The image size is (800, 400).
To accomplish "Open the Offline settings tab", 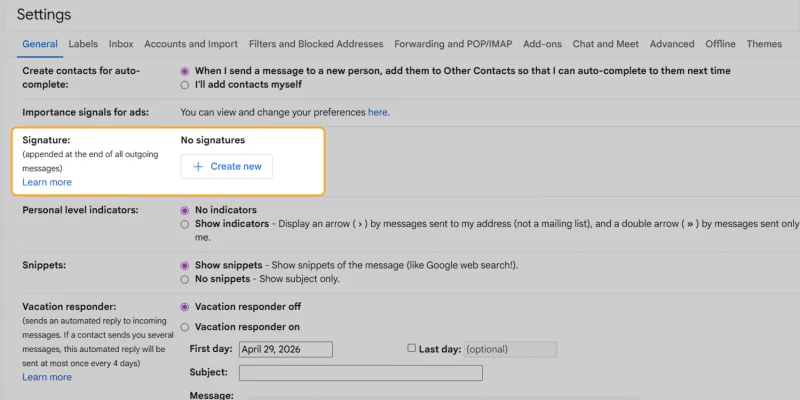I will (x=720, y=44).
